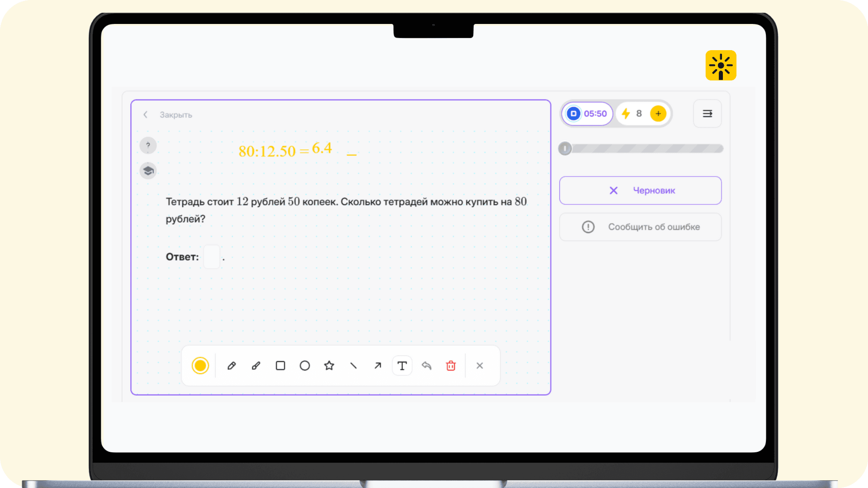Image resolution: width=868 pixels, height=488 pixels.
Task: Undo the last drawing action
Action: click(x=426, y=366)
